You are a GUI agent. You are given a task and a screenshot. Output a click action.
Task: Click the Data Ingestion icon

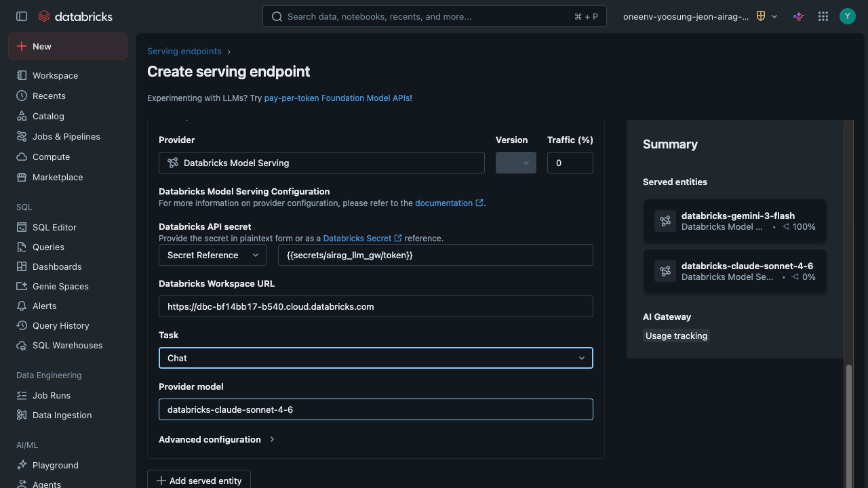22,415
